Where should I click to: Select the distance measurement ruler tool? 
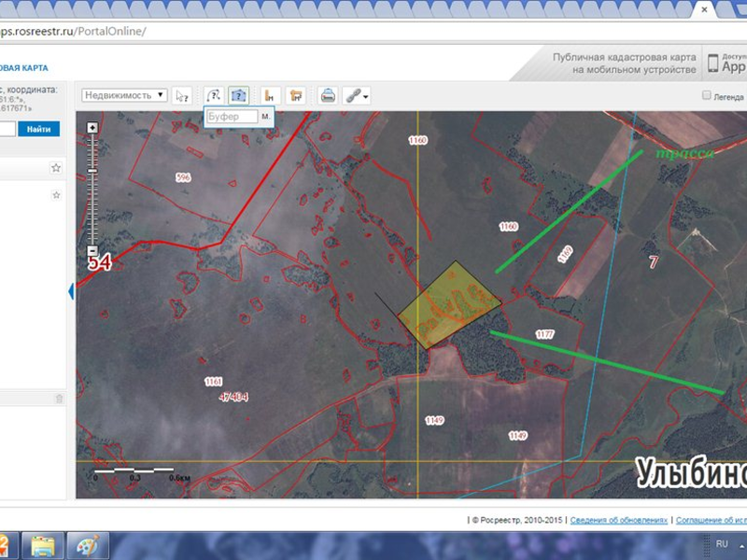(270, 96)
